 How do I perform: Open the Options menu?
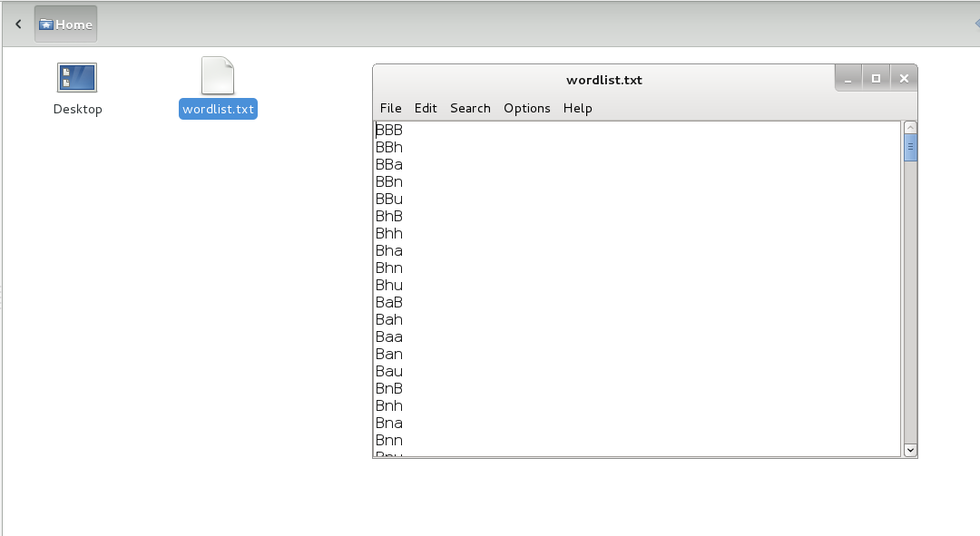point(527,108)
